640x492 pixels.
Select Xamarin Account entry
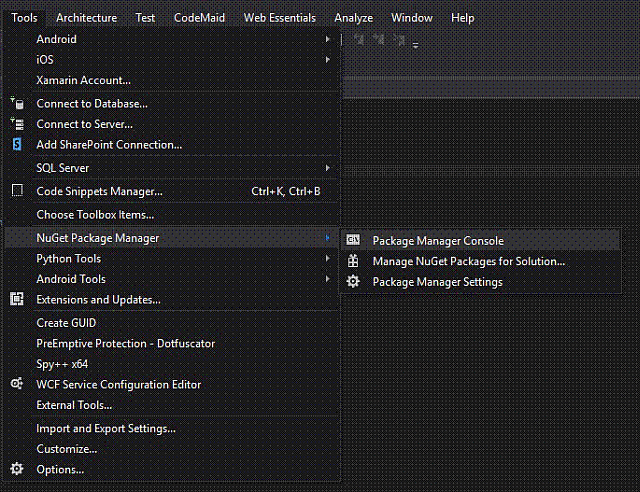[83, 80]
